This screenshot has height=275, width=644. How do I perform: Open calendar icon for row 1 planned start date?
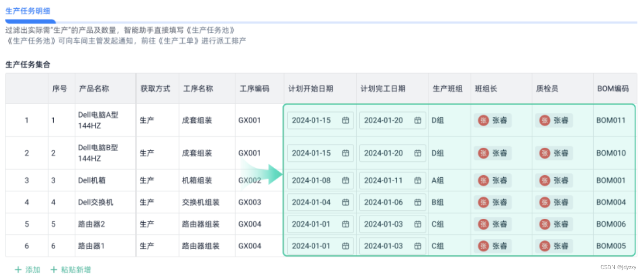pos(345,120)
